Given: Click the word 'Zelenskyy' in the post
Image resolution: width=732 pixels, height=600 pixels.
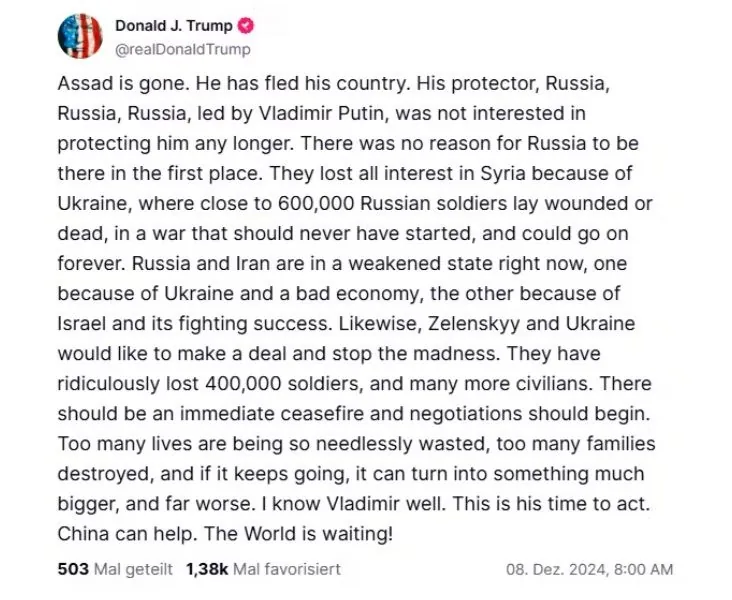Looking at the screenshot, I should [x=474, y=324].
